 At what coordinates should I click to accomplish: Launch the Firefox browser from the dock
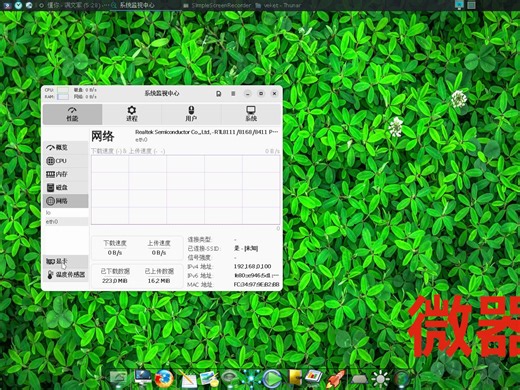164,379
